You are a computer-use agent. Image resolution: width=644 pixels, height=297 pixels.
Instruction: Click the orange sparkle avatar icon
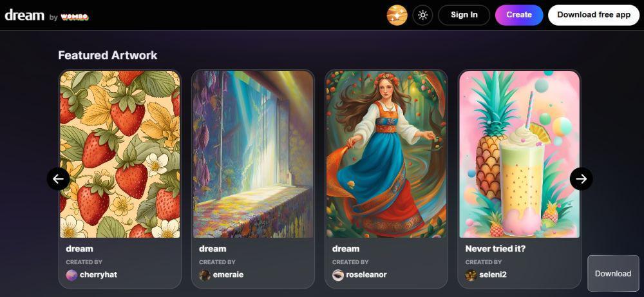(x=397, y=15)
